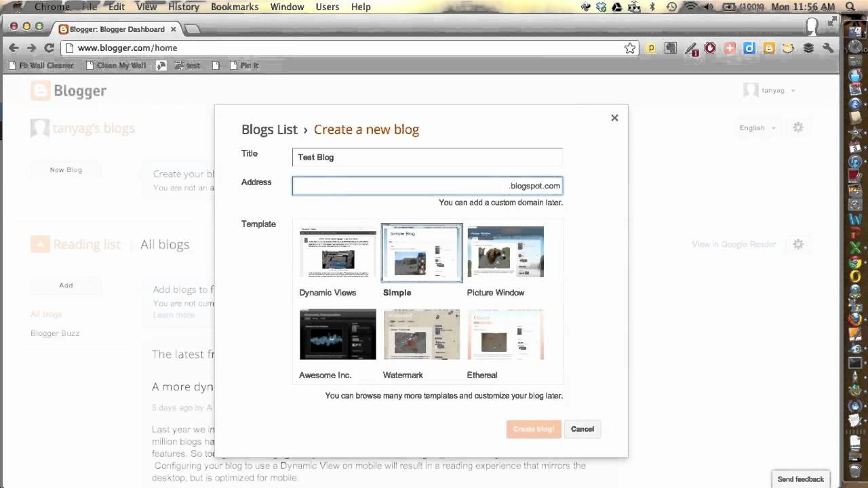Image resolution: width=868 pixels, height=488 pixels.
Task: Open the Reading list gear options
Action: [798, 244]
